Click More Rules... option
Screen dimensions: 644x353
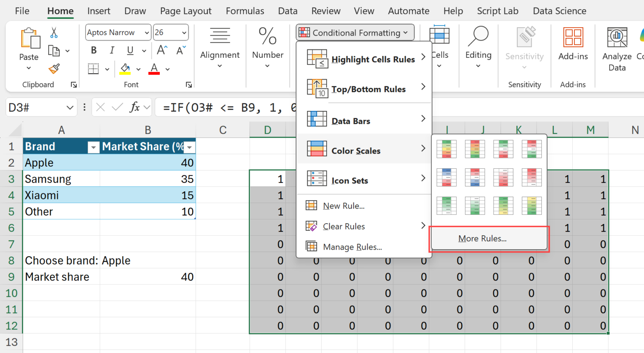click(x=482, y=239)
